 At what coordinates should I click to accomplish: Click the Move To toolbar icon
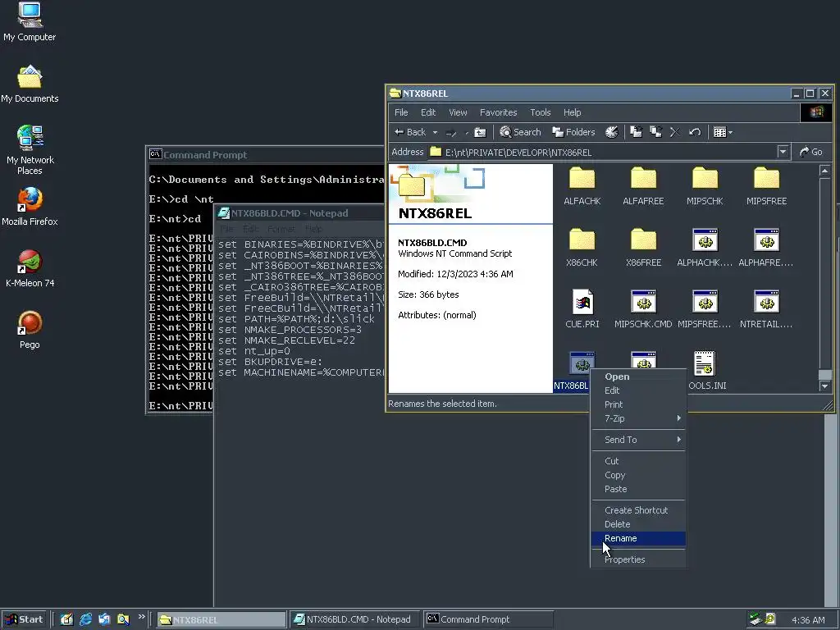(x=636, y=132)
